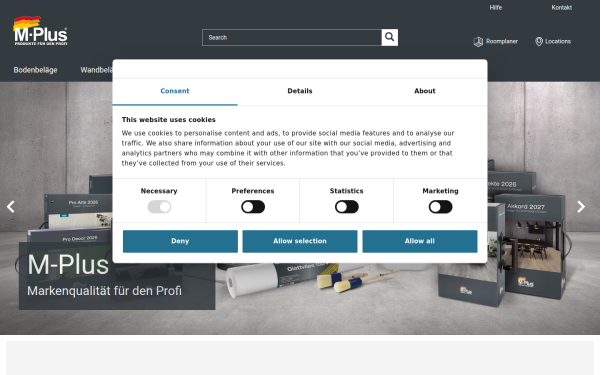Image resolution: width=600 pixels, height=375 pixels.
Task: Click the Roomplaner link text
Action: [502, 41]
